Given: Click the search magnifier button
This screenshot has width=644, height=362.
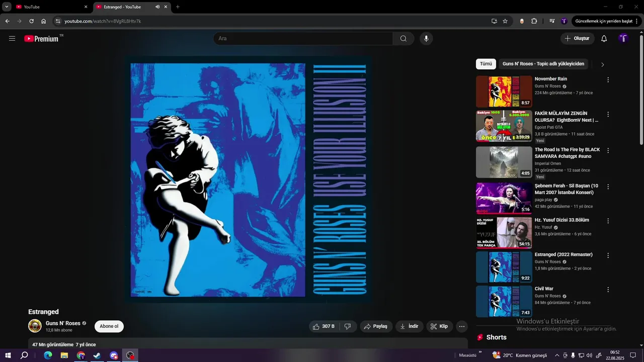Looking at the screenshot, I should coord(404,38).
